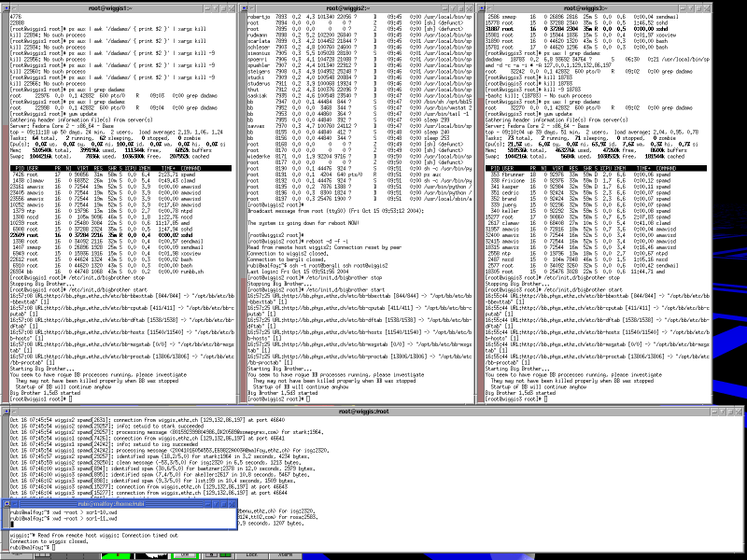Close the rubi@malfoy terminal window
The width and height of the screenshot is (747, 560).
click(x=232, y=504)
